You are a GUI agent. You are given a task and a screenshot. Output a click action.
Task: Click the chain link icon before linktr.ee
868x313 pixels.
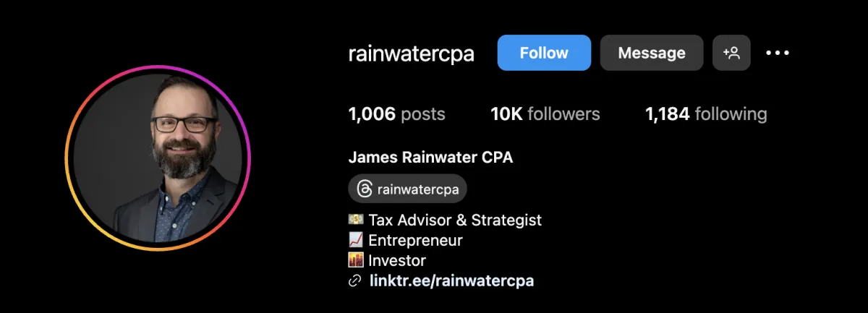[355, 281]
